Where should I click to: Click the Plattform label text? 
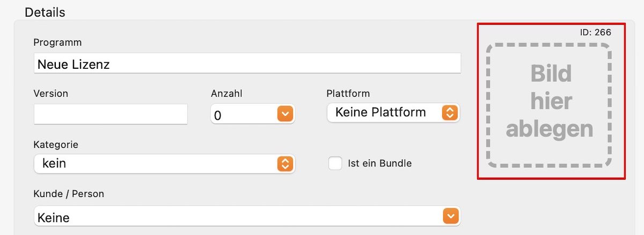[348, 93]
